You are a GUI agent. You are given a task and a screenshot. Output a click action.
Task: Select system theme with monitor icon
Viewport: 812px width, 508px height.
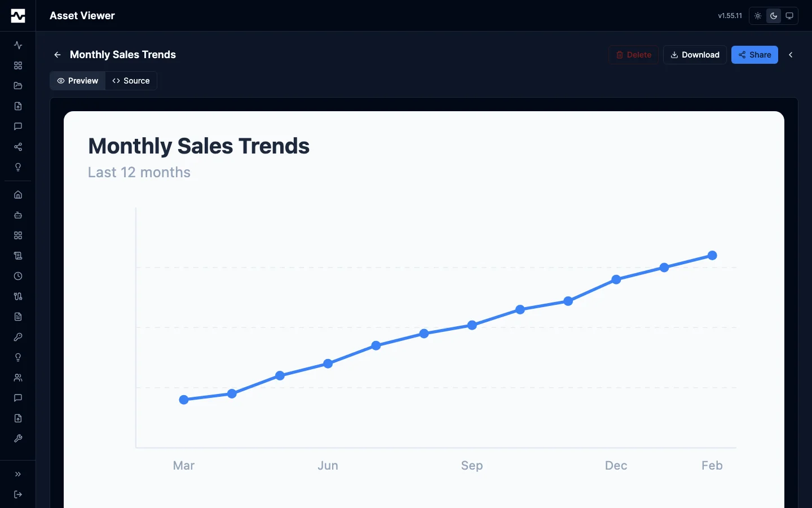tap(789, 16)
